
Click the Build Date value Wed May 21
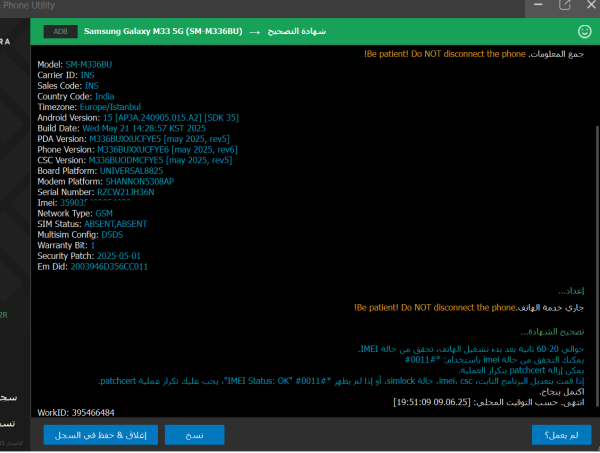coord(144,129)
